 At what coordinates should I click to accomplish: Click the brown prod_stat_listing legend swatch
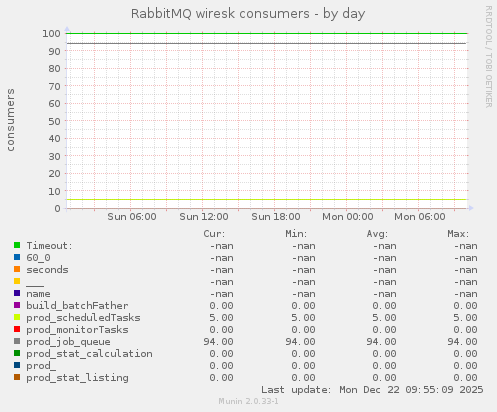point(17,377)
